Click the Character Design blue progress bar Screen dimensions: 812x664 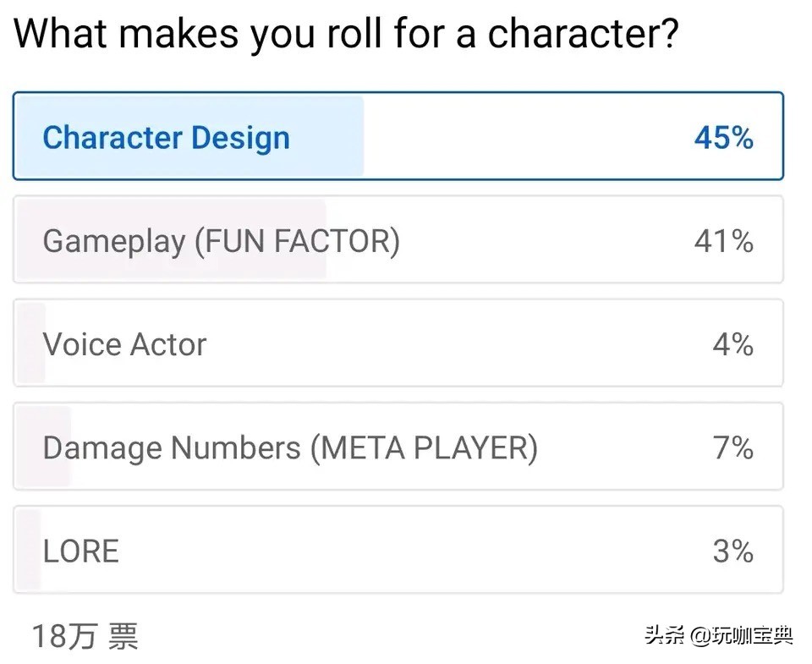point(189,136)
